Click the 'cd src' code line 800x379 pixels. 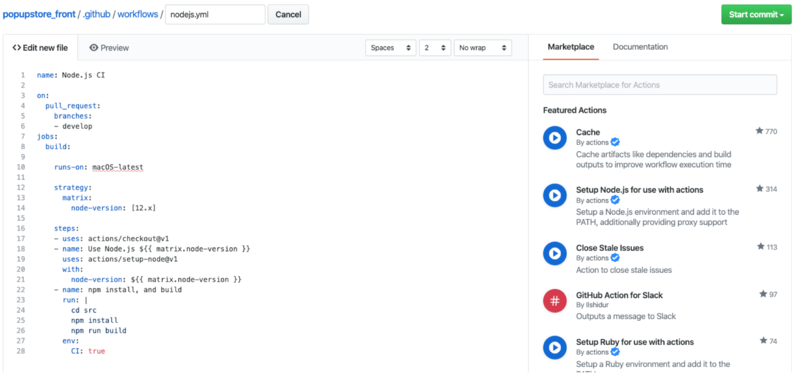click(84, 310)
